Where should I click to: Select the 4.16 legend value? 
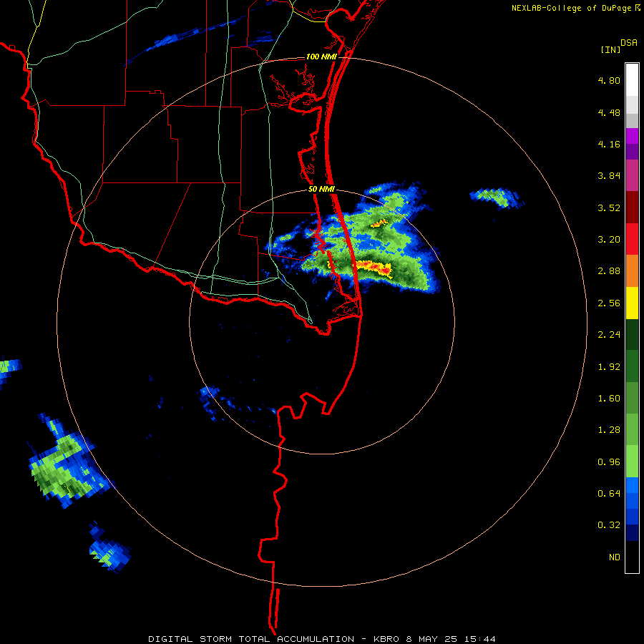(x=609, y=144)
